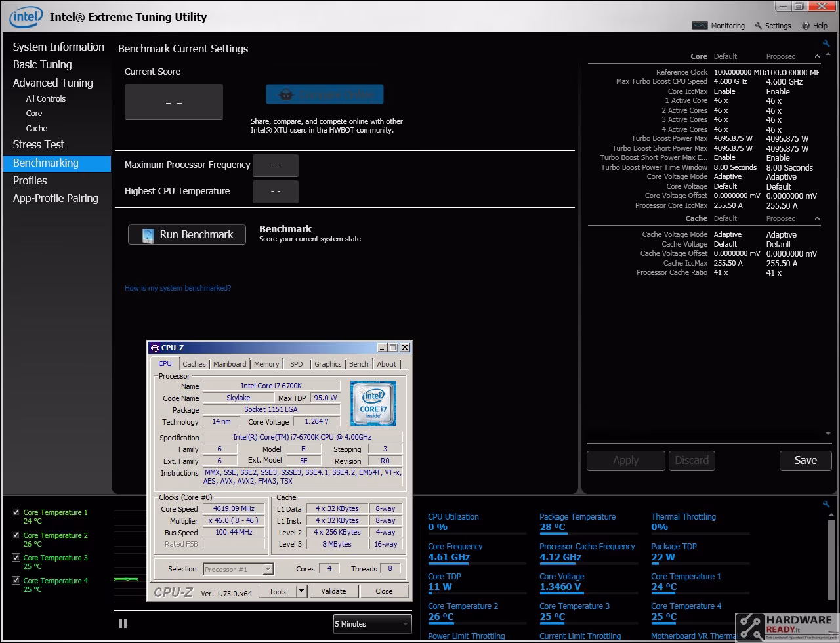Disable Core Temperature 4 graph checkbox

coord(16,581)
